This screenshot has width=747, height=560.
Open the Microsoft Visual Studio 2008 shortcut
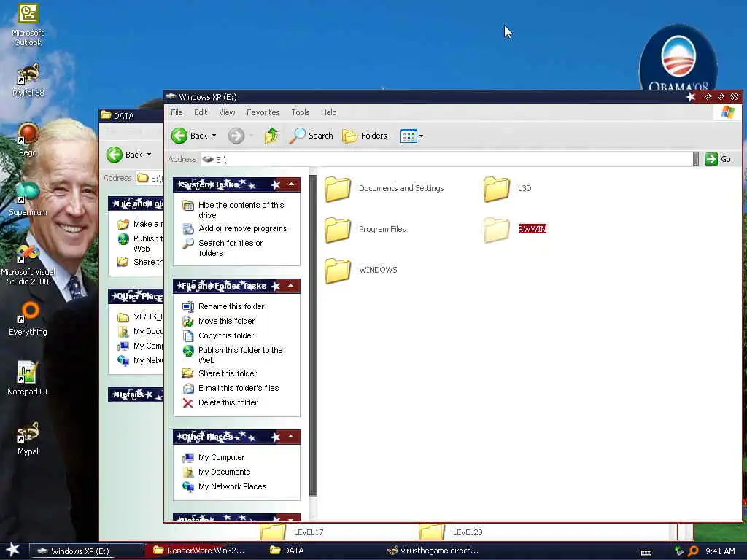click(28, 264)
